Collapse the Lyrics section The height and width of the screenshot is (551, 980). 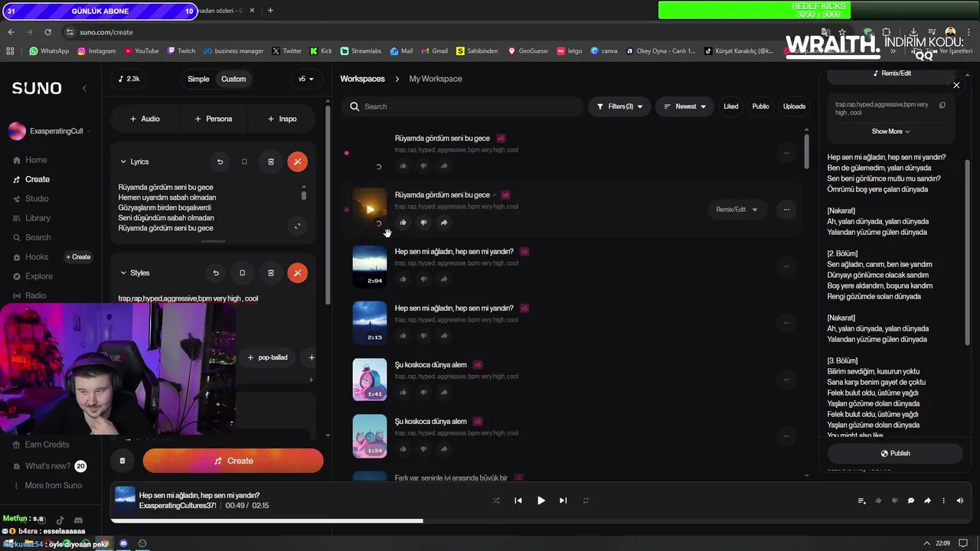tap(123, 162)
